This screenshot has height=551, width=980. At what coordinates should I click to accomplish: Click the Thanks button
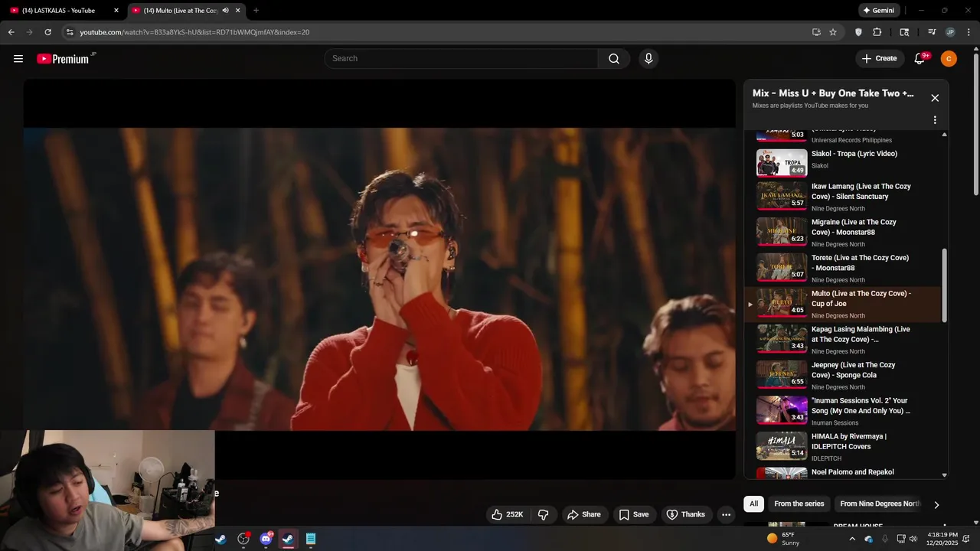pyautogui.click(x=686, y=514)
